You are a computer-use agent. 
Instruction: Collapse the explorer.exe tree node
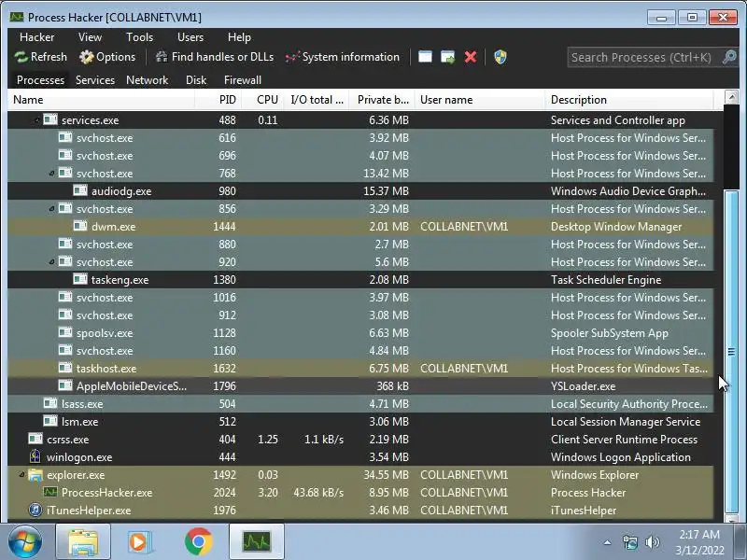point(21,475)
